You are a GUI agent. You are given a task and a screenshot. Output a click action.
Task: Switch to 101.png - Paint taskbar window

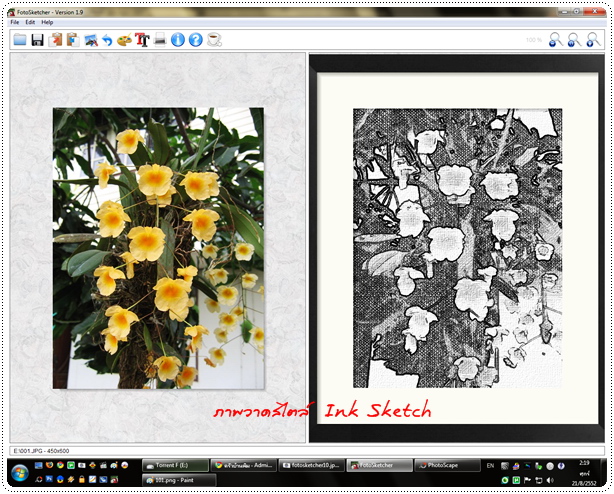(x=179, y=480)
